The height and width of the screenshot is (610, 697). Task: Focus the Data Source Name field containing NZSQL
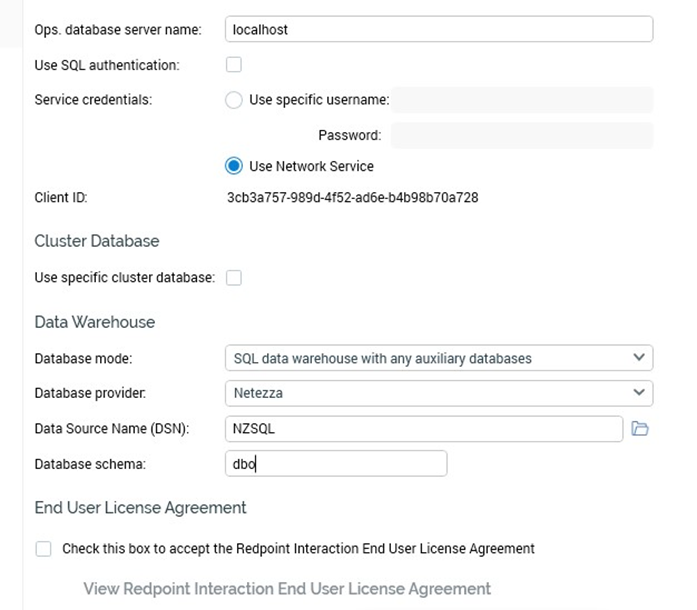pyautogui.click(x=424, y=429)
